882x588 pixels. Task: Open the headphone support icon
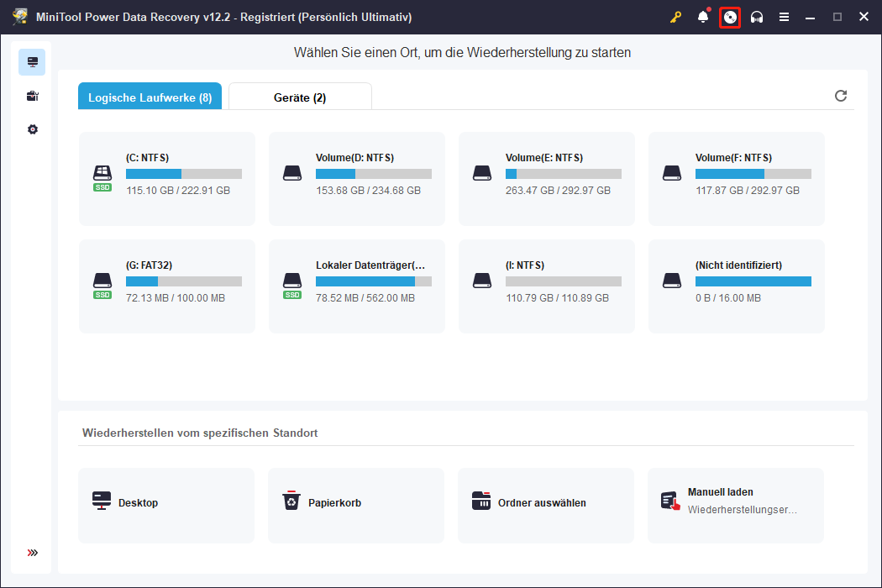757,18
